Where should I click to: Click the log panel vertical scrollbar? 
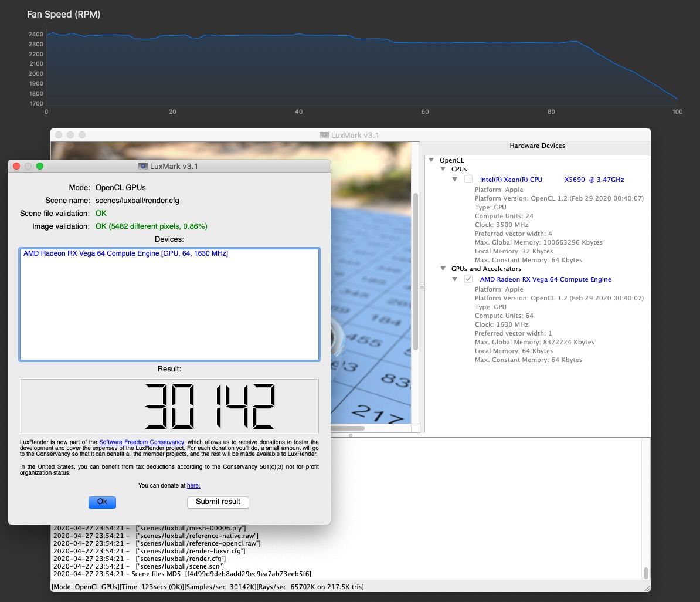pyautogui.click(x=645, y=573)
